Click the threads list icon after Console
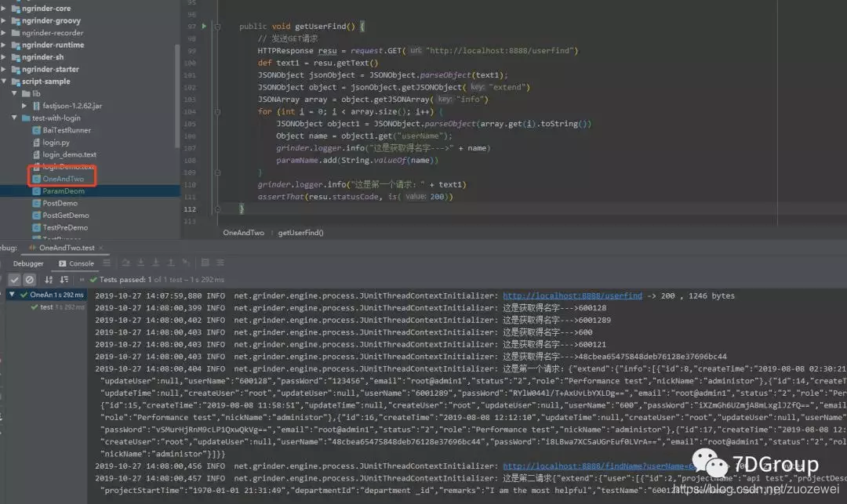Screen dimensions: 847x504 pos(107,263)
